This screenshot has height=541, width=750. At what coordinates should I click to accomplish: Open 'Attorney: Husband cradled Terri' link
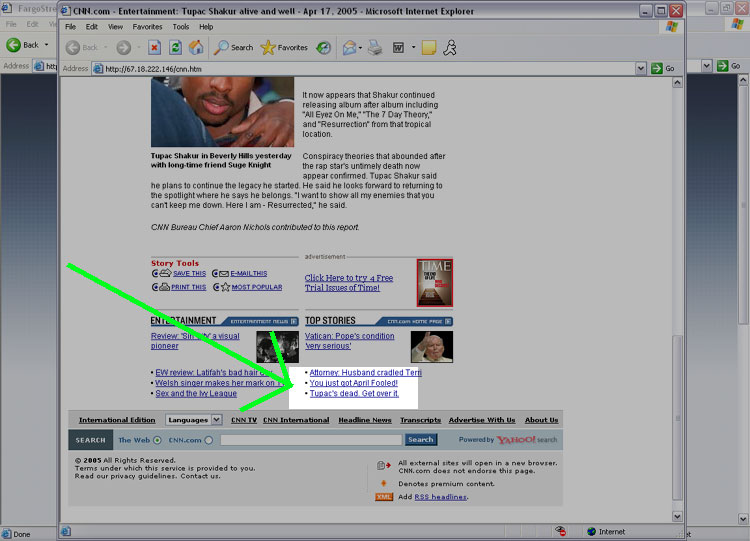365,372
